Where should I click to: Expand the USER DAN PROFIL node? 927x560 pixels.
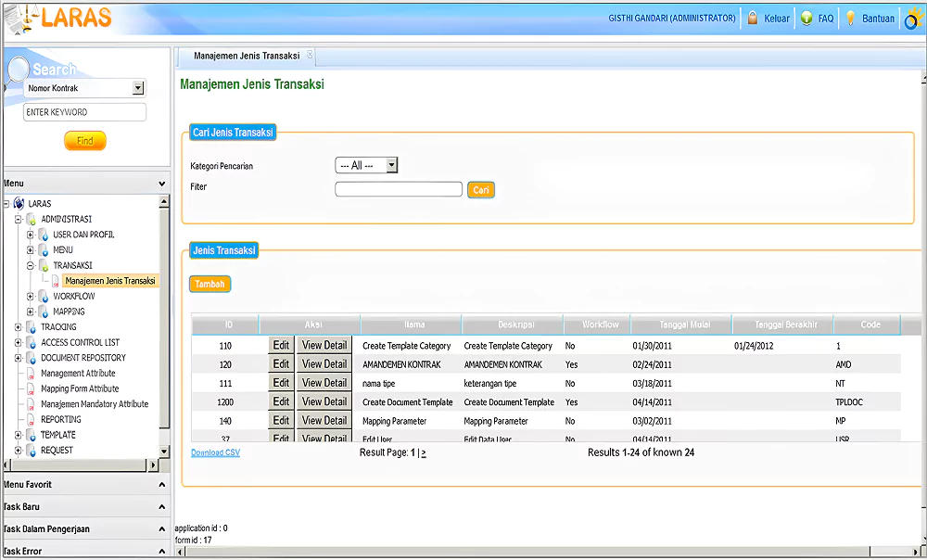coord(31,235)
